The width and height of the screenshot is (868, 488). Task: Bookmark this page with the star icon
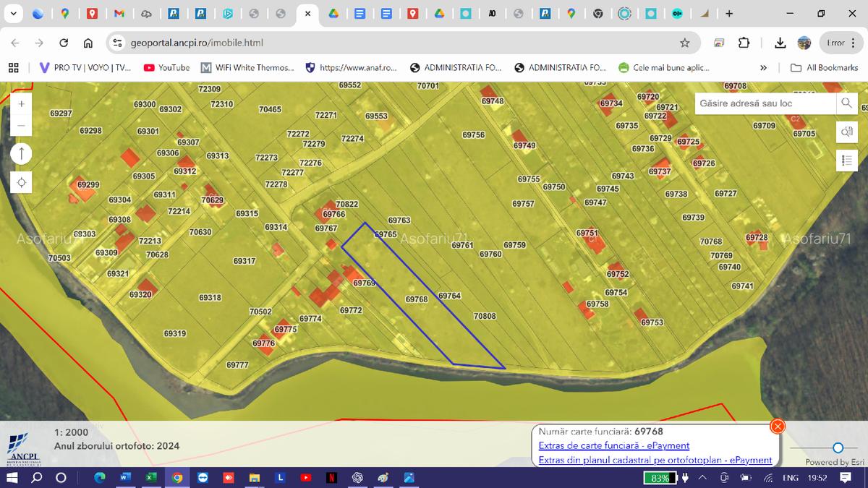[x=684, y=43]
